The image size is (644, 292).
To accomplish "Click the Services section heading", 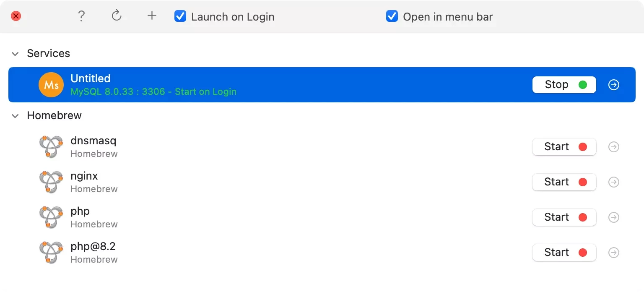I will click(x=49, y=53).
